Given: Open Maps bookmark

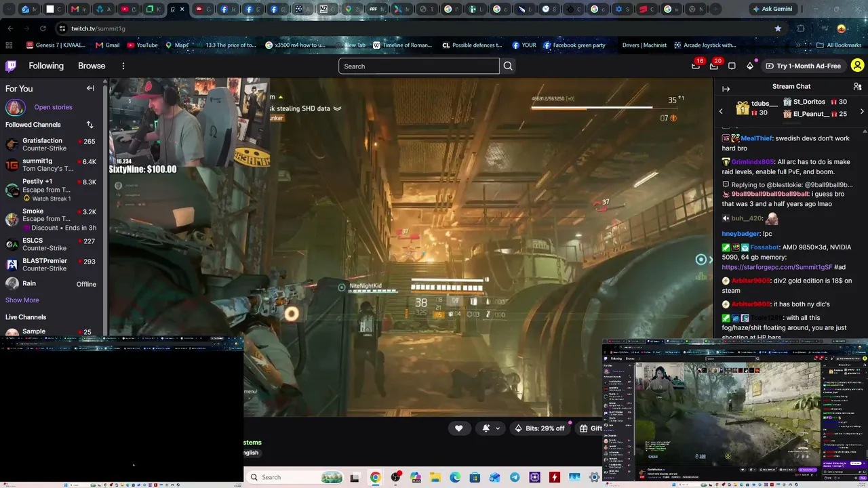Looking at the screenshot, I should point(177,45).
